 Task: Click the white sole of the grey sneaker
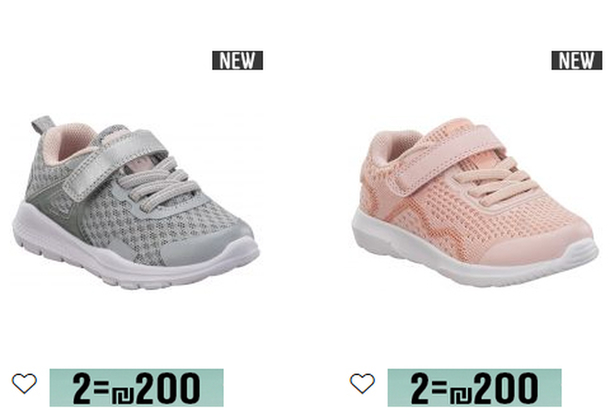point(128,261)
